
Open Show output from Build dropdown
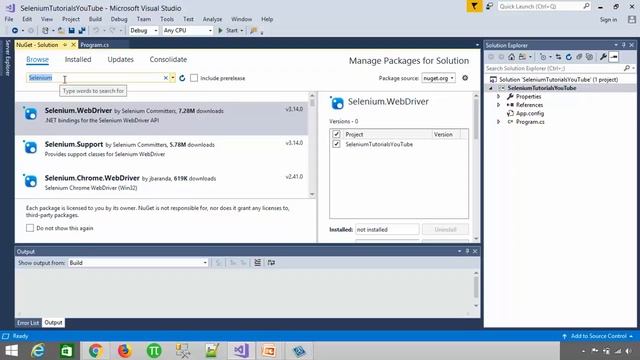point(138,263)
